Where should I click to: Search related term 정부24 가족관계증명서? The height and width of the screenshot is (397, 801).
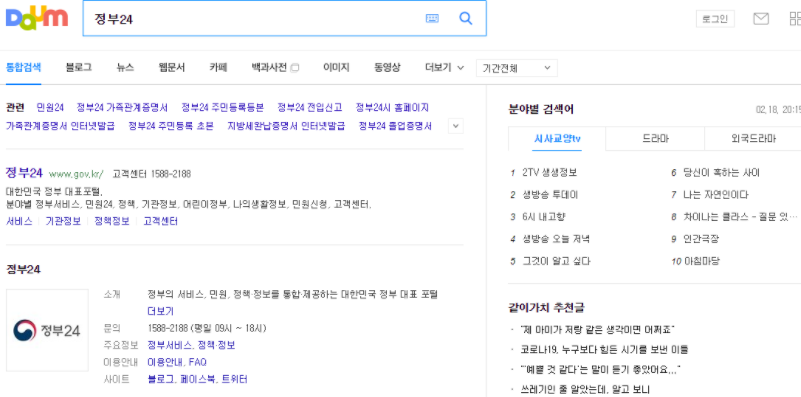point(122,107)
